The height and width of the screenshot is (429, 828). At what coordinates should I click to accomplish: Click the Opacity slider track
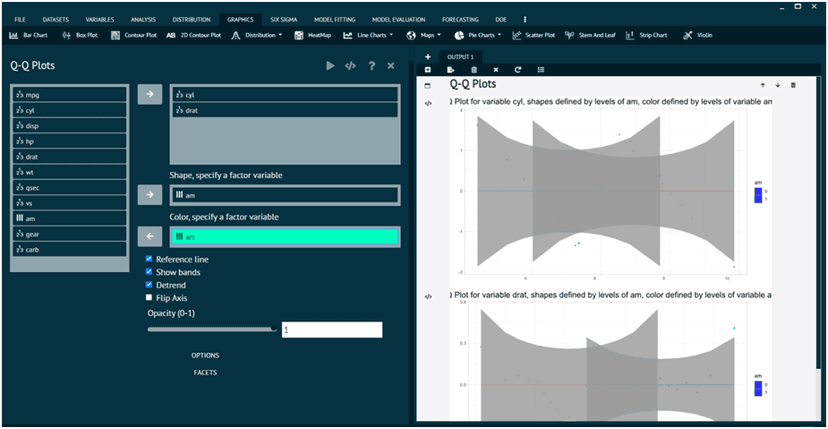point(211,329)
